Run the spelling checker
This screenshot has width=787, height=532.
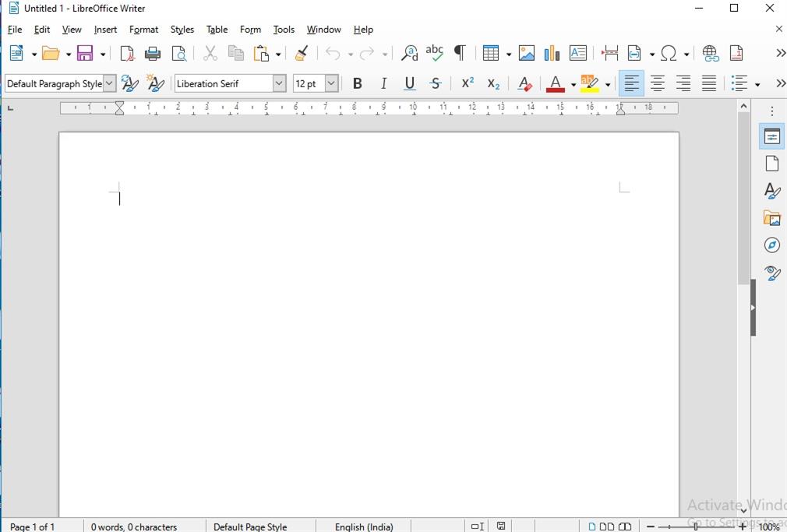coord(434,53)
